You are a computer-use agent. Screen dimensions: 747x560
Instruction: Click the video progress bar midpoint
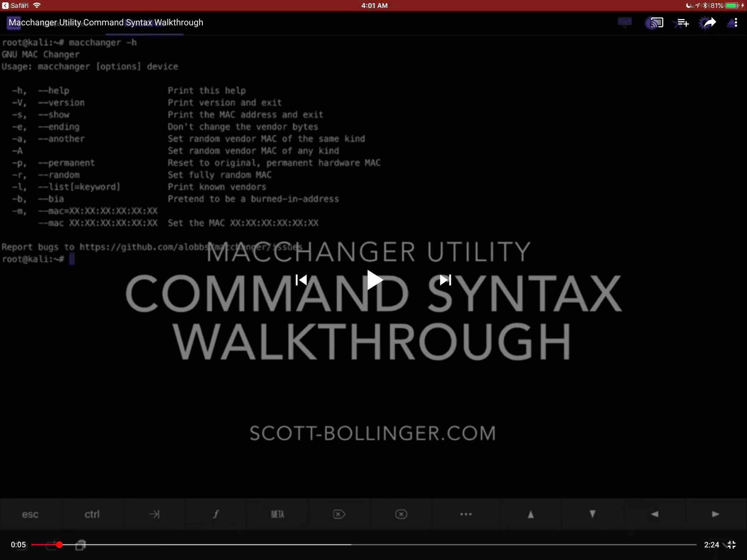(x=364, y=545)
